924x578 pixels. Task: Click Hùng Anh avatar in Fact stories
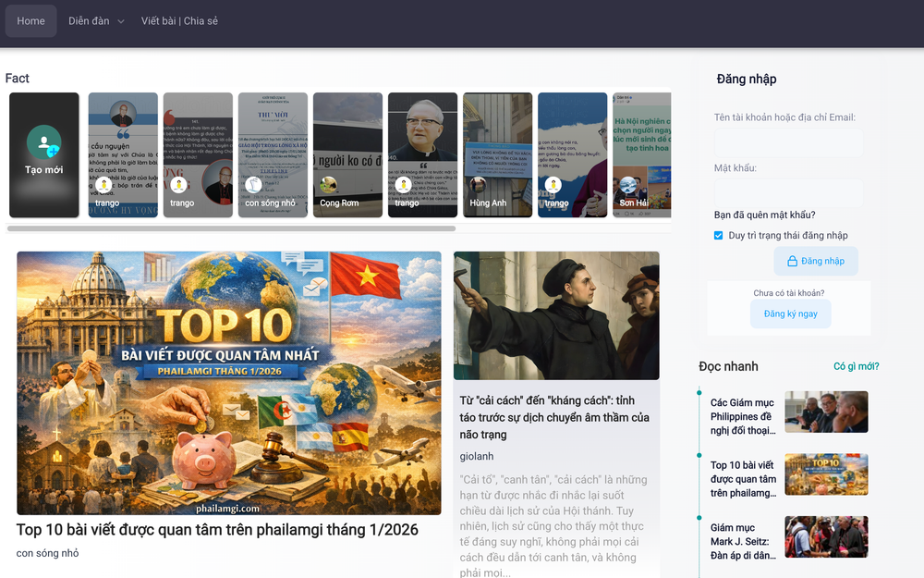tap(477, 185)
